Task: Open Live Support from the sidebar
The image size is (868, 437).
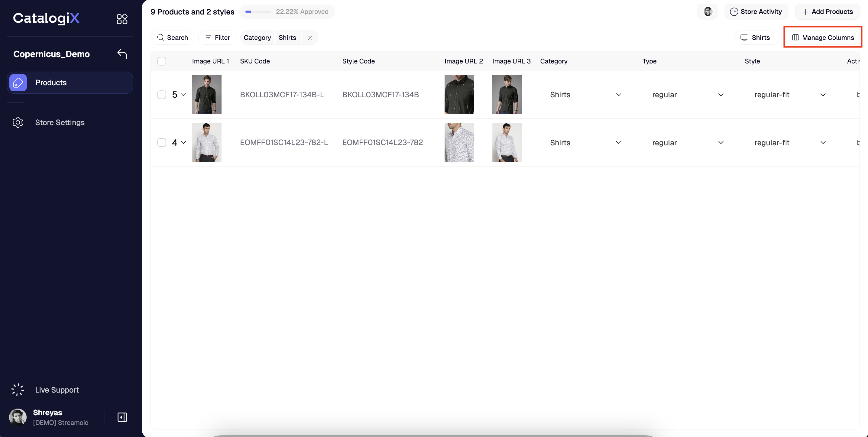Action: point(57,390)
